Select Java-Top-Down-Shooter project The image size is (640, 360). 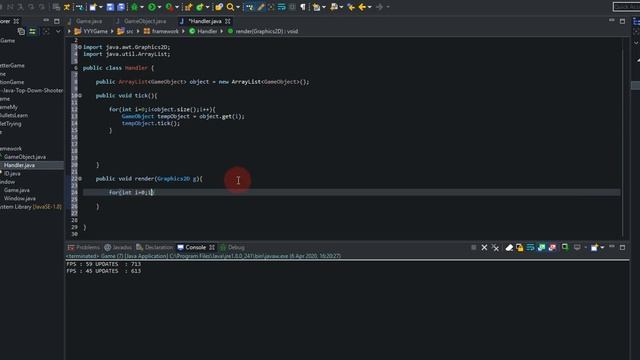coord(32,91)
